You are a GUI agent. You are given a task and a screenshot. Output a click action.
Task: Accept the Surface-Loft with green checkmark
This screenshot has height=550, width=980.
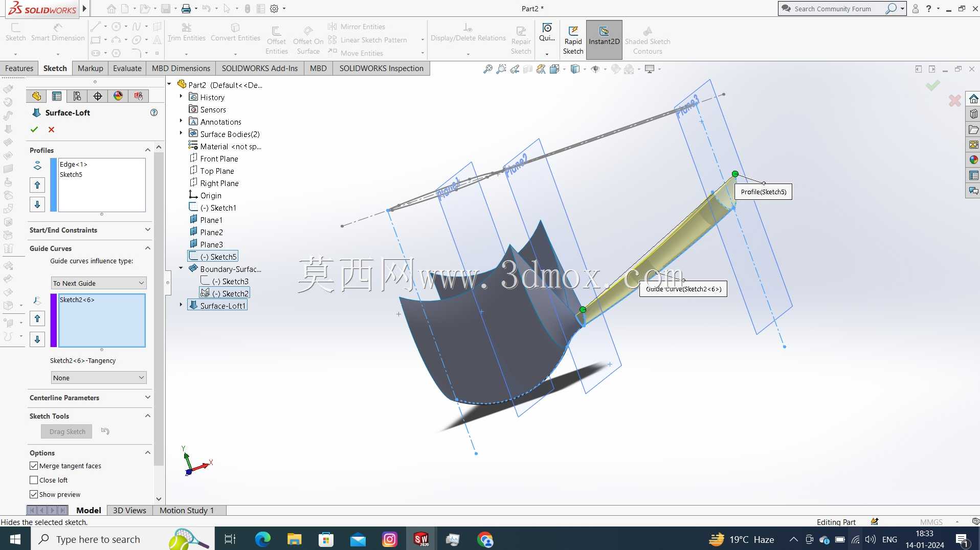34,129
